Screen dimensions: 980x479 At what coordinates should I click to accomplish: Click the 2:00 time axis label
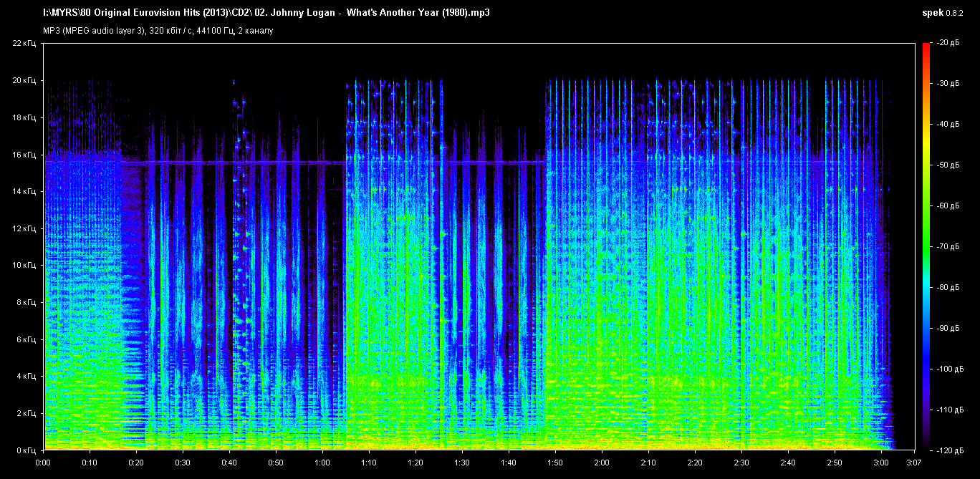click(602, 463)
